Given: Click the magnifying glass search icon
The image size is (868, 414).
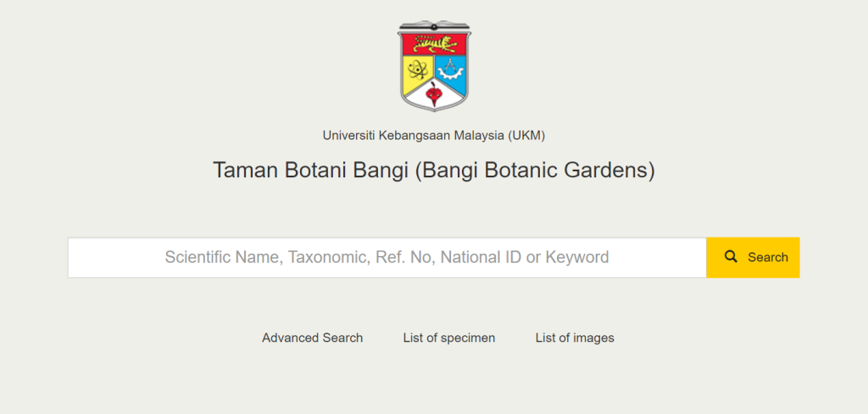Looking at the screenshot, I should point(731,257).
